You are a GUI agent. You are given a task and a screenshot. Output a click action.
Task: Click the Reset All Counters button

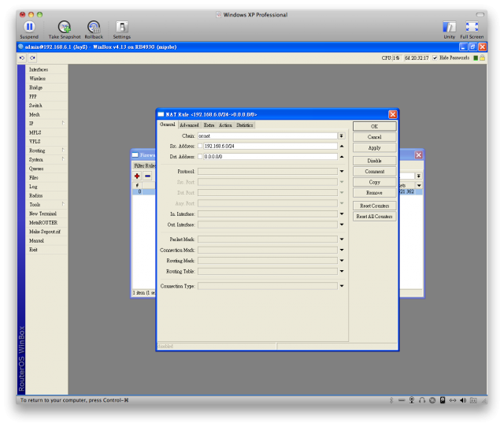click(375, 217)
